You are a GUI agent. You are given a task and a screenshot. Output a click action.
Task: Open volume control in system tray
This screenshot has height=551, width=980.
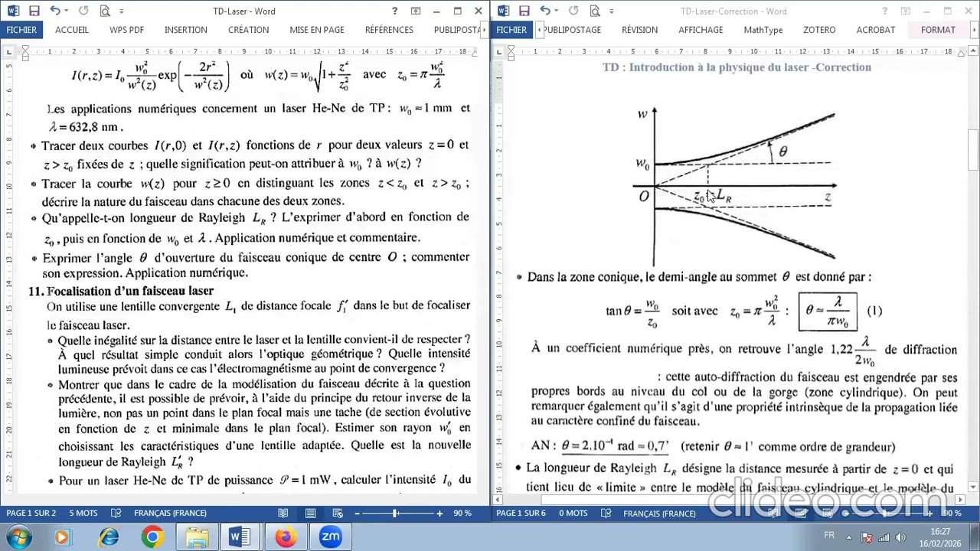(x=900, y=537)
